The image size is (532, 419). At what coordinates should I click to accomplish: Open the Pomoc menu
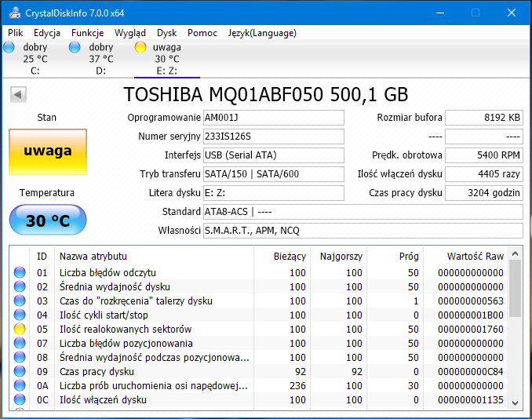tap(202, 33)
